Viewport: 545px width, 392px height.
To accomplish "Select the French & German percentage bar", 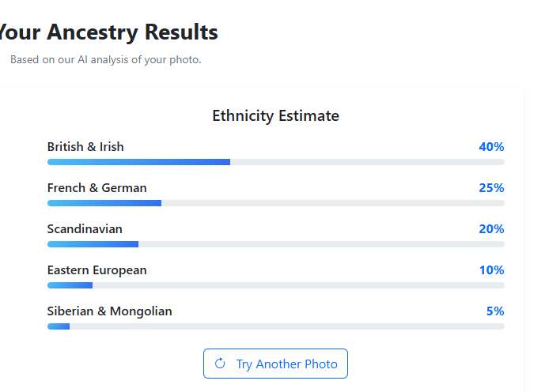I will coord(275,203).
